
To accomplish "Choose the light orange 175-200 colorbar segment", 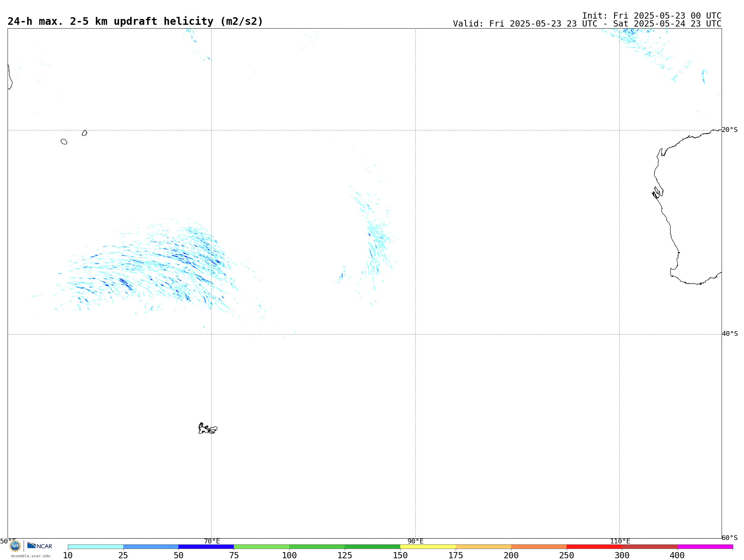I will click(x=484, y=547).
